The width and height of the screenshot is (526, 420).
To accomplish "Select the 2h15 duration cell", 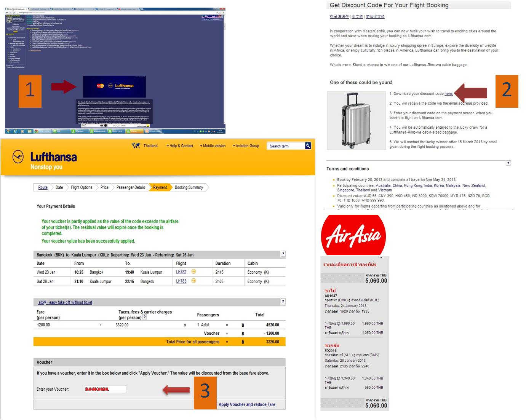I will (x=219, y=272).
